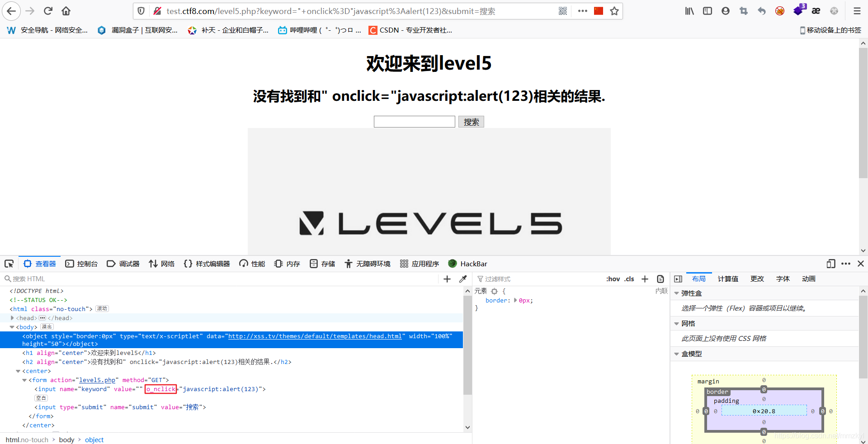This screenshot has width=868, height=444.
Task: Click the keyword search field on page
Action: click(x=415, y=122)
